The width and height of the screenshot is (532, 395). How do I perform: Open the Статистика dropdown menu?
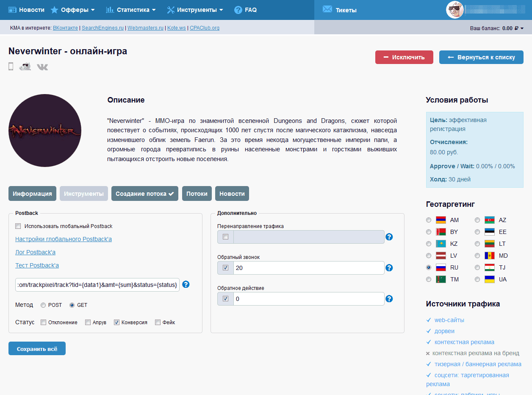coord(131,10)
